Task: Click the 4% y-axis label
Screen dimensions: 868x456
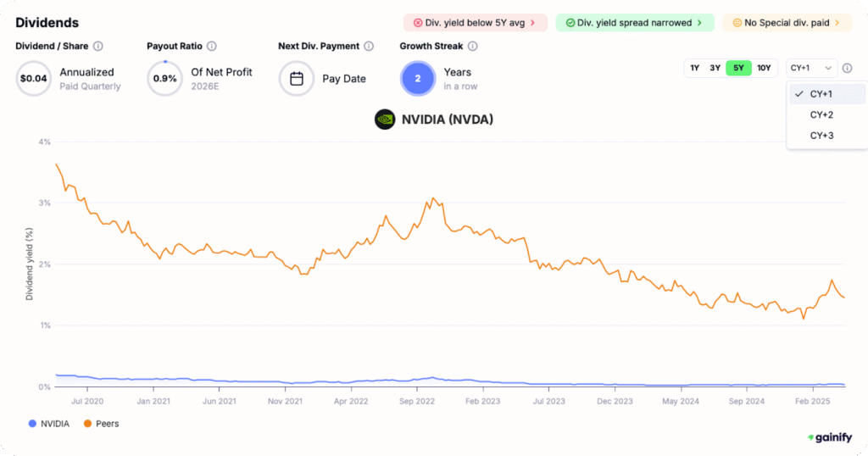Action: (44, 142)
